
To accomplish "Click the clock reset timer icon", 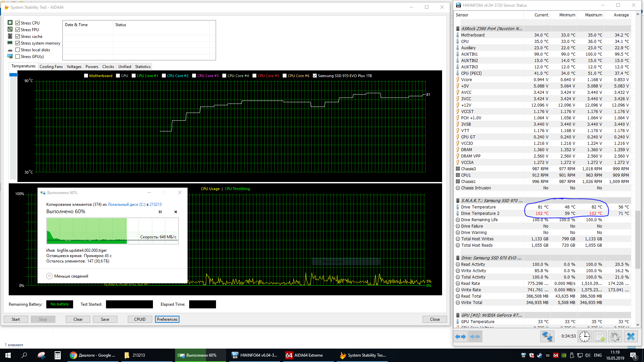I will pyautogui.click(x=584, y=337).
